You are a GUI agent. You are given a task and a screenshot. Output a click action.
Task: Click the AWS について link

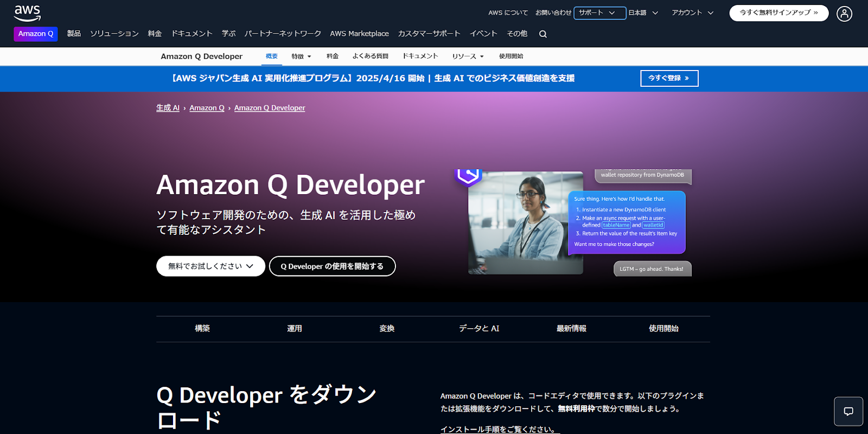pyautogui.click(x=508, y=12)
